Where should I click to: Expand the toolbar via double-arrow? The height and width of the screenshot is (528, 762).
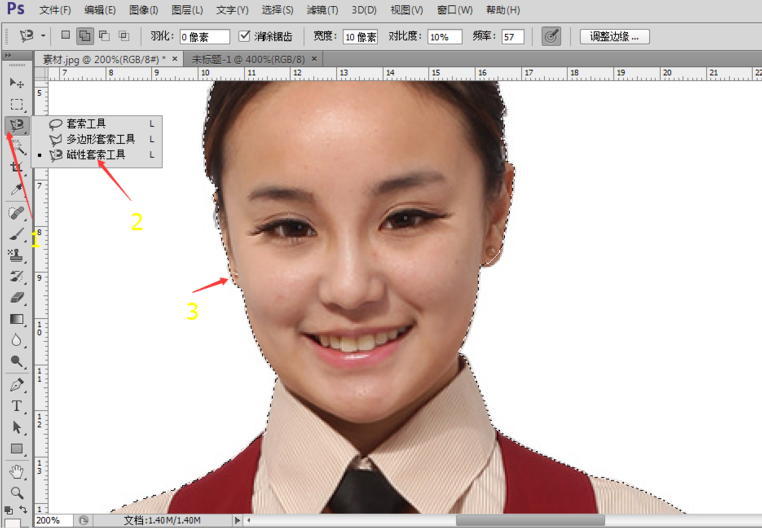(8, 56)
